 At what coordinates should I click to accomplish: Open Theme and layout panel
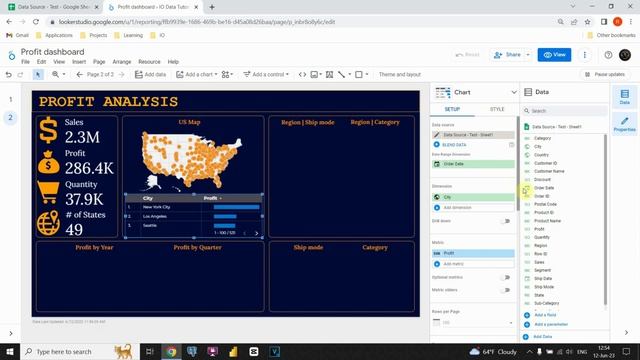coord(400,74)
